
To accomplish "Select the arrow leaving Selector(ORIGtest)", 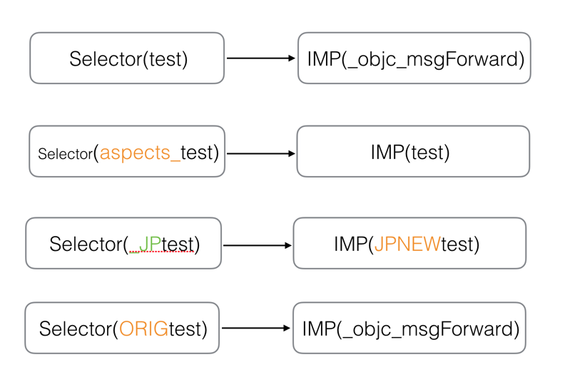I will click(256, 329).
